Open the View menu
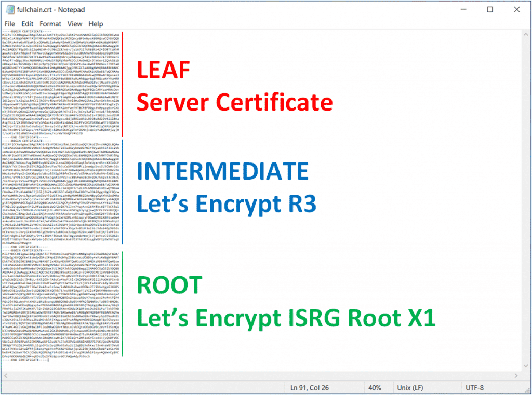The height and width of the screenshot is (395, 532). tap(75, 24)
